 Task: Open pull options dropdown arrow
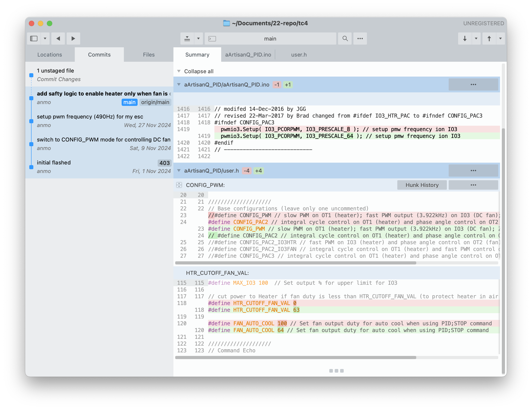(x=476, y=39)
